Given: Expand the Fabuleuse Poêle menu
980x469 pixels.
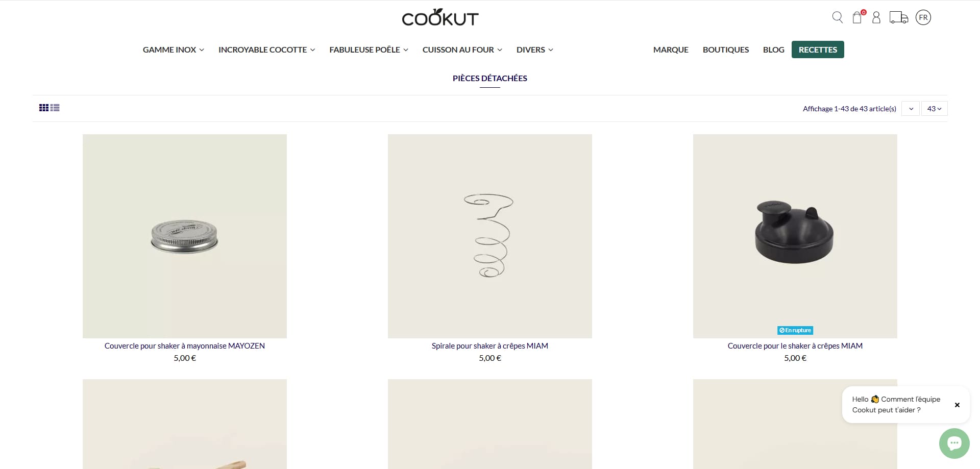Looking at the screenshot, I should point(369,50).
